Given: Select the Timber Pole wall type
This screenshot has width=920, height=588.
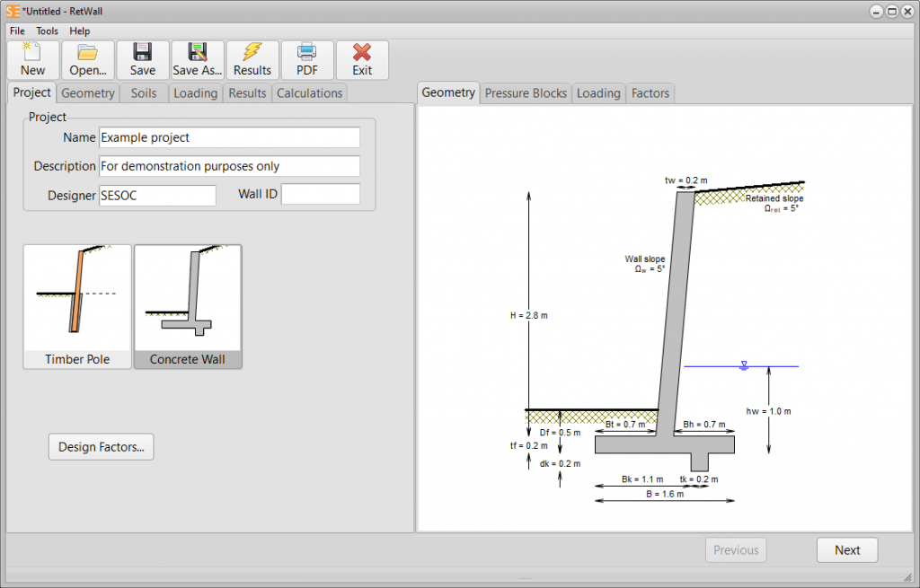Looking at the screenshot, I should coord(77,307).
